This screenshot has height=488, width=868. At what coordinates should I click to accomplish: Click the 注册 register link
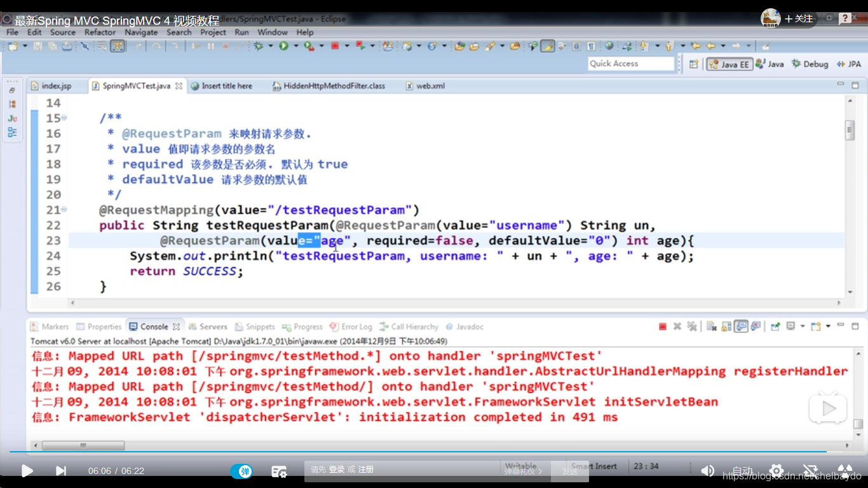coord(366,470)
